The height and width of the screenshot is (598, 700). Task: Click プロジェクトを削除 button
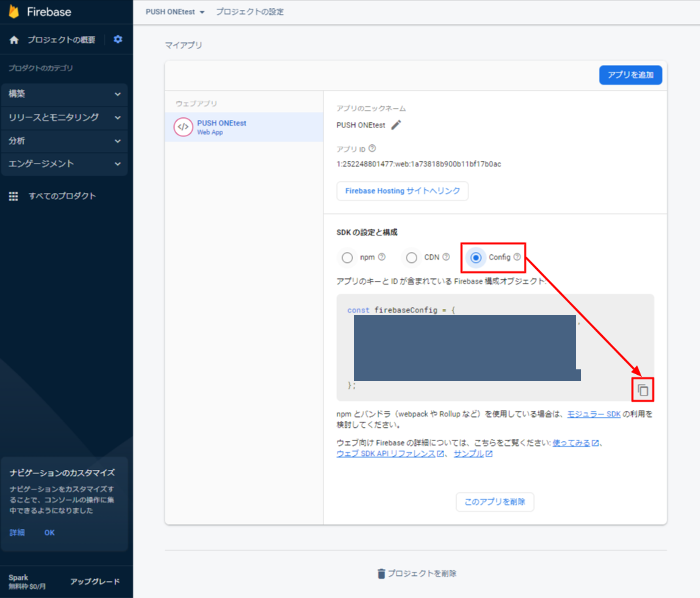(x=417, y=573)
